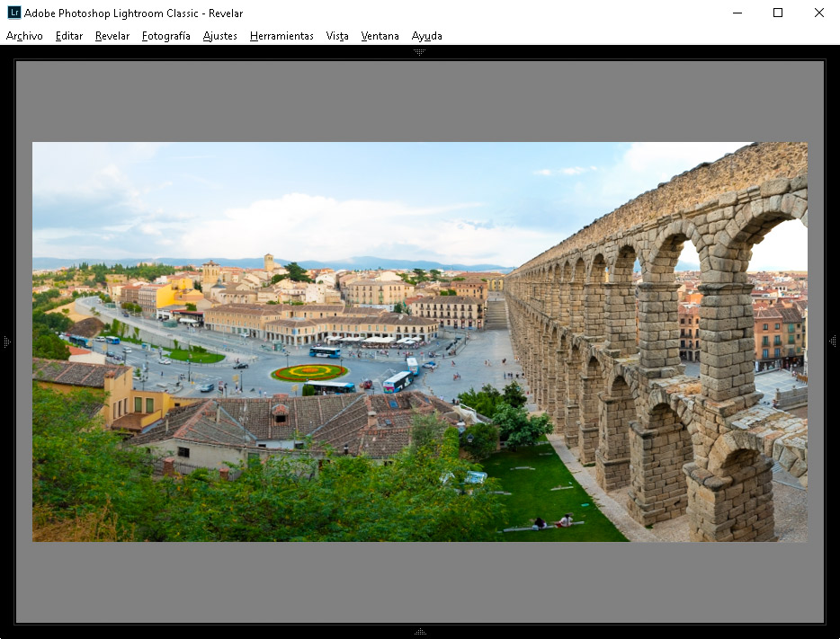Minimize the Lightroom Classic window

tap(737, 13)
